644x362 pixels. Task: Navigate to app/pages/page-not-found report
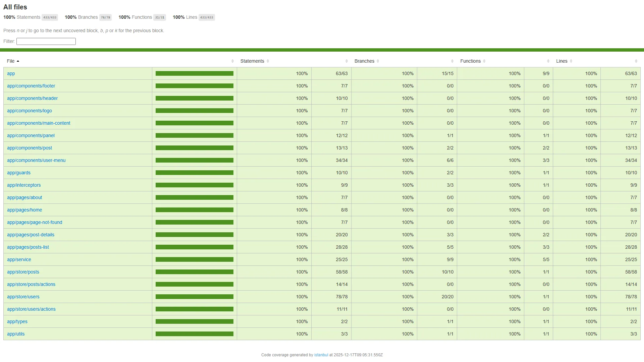point(35,222)
